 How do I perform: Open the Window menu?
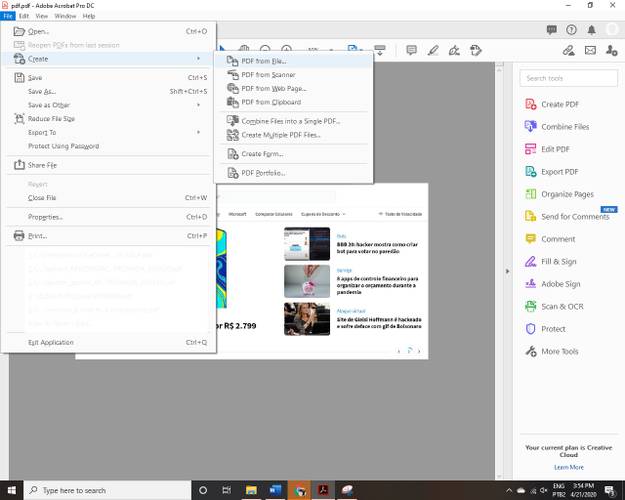(x=65, y=16)
